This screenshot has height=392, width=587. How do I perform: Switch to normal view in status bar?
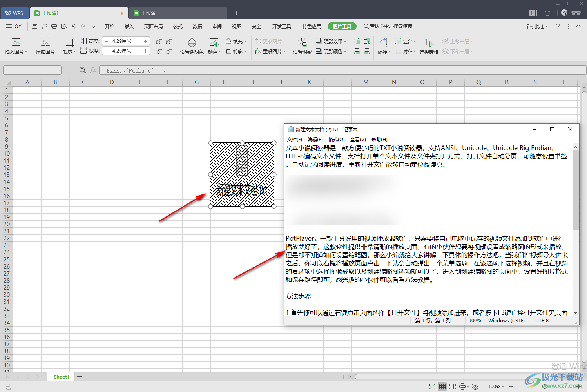(442, 387)
